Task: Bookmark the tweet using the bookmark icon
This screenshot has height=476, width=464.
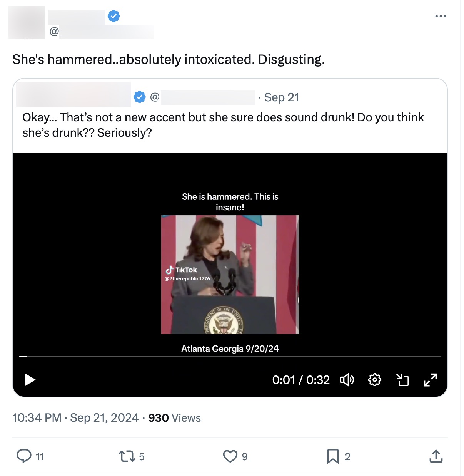Action: 332,456
